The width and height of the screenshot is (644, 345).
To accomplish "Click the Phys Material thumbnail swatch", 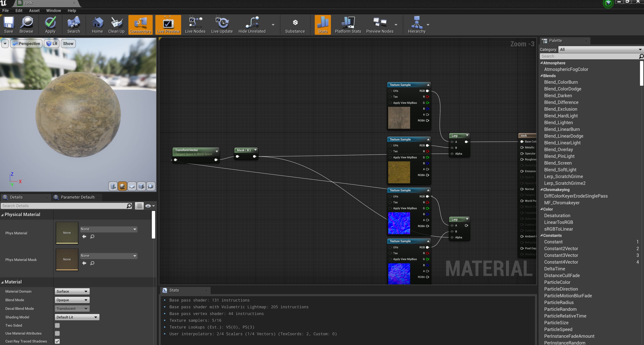I will coord(67,232).
